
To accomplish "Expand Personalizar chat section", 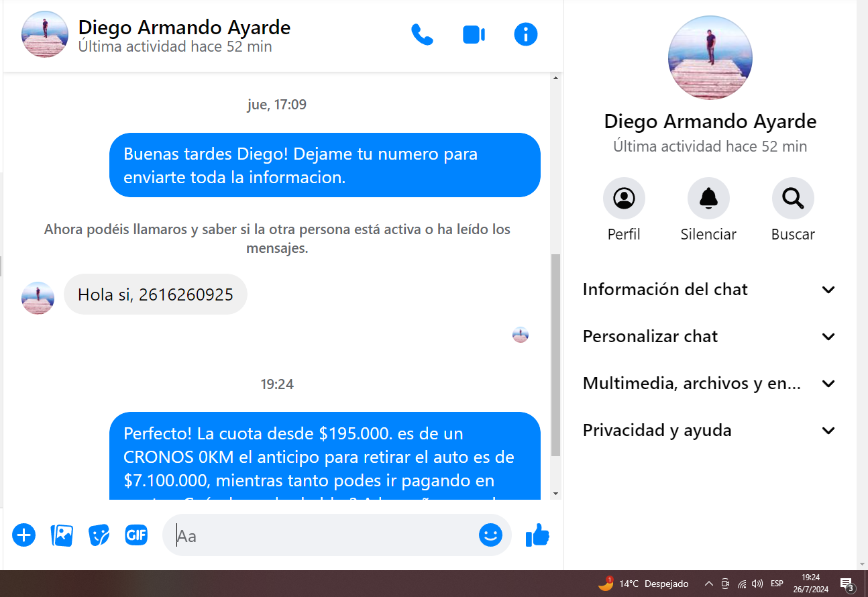I will (710, 337).
